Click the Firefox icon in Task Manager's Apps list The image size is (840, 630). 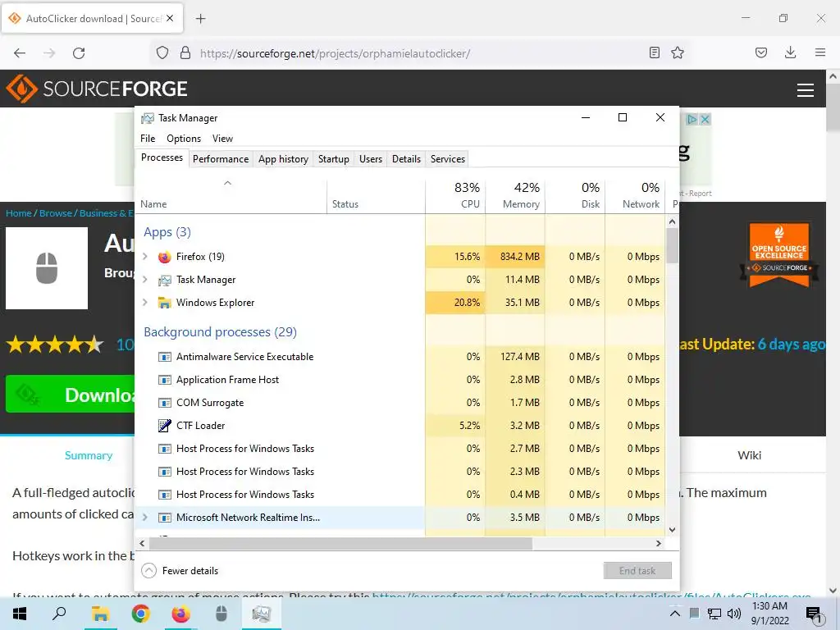pos(164,257)
